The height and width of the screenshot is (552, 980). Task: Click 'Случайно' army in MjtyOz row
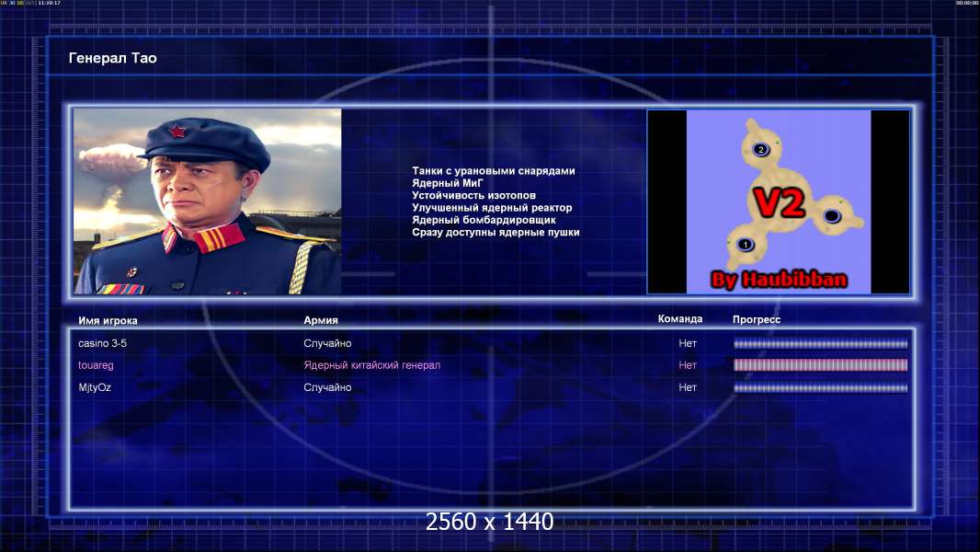click(327, 387)
